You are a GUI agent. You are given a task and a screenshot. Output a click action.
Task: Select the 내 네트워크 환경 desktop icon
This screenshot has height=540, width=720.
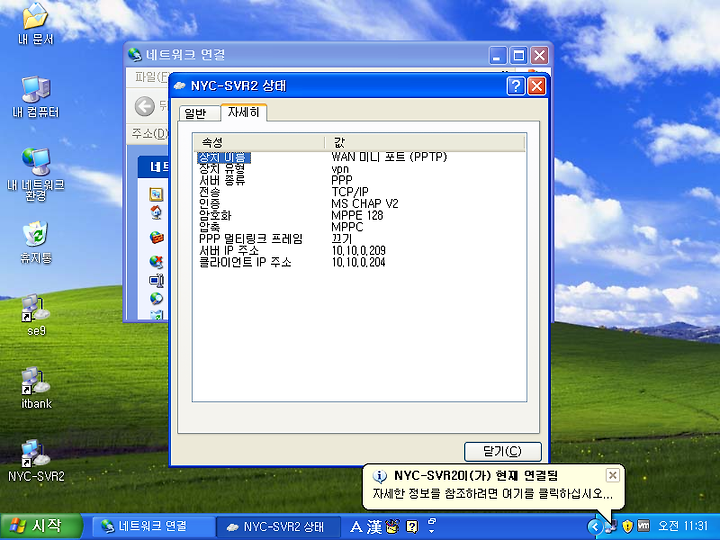[x=36, y=174]
